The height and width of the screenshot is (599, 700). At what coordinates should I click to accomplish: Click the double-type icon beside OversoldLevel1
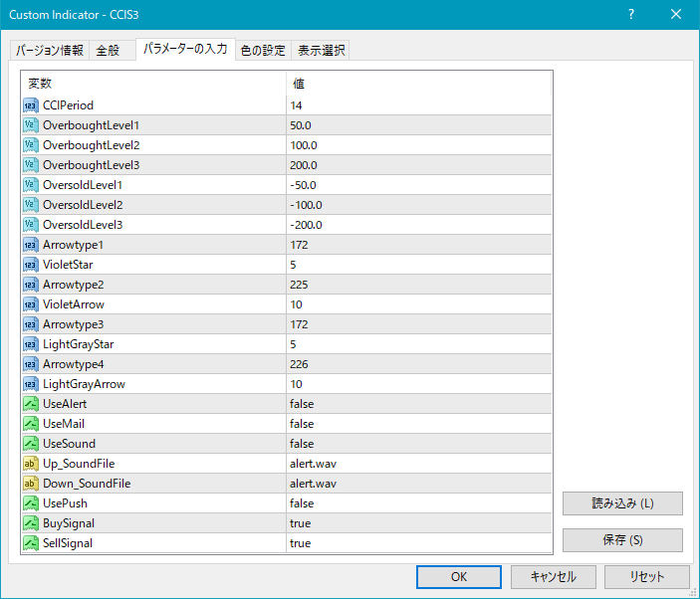point(30,185)
